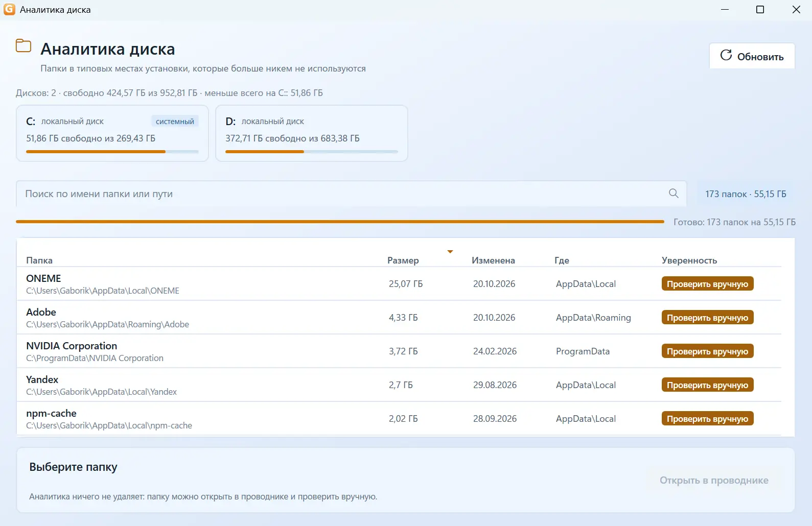The width and height of the screenshot is (812, 526).
Task: Minimize the Аналитика диска window
Action: [x=725, y=10]
